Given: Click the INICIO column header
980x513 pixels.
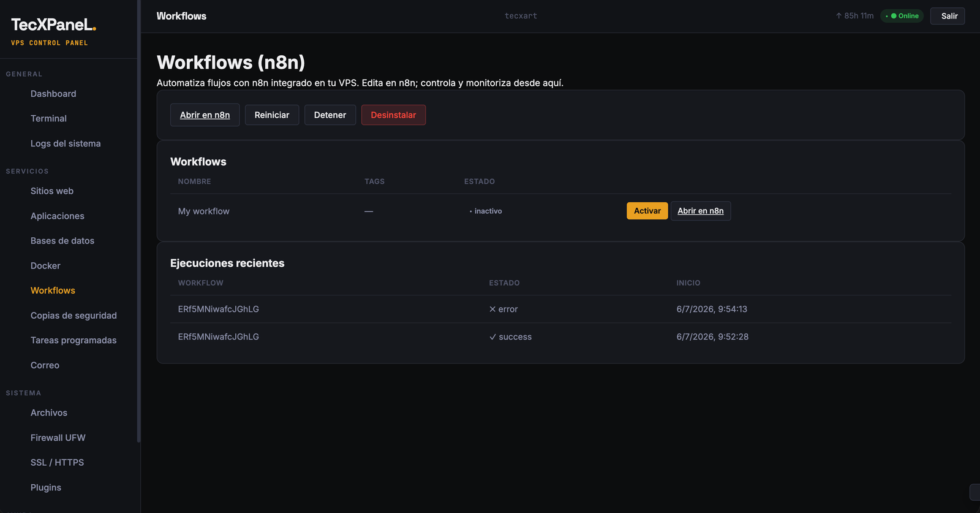Looking at the screenshot, I should [x=688, y=283].
